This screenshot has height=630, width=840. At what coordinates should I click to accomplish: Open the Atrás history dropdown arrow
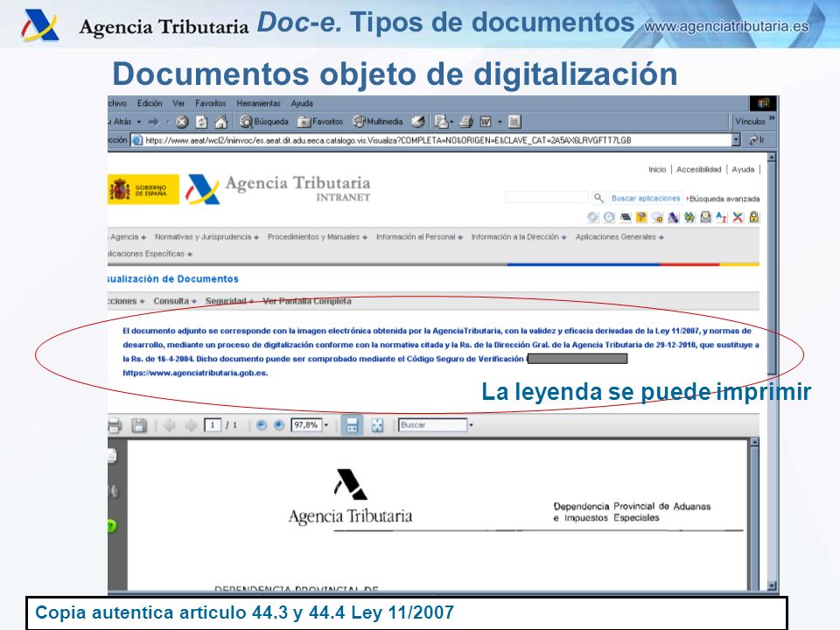139,122
